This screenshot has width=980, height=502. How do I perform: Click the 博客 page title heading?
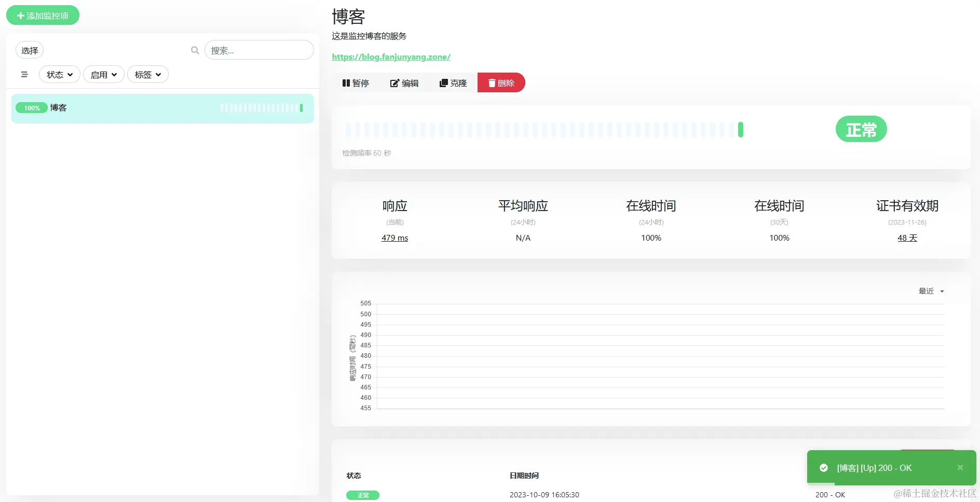point(348,17)
